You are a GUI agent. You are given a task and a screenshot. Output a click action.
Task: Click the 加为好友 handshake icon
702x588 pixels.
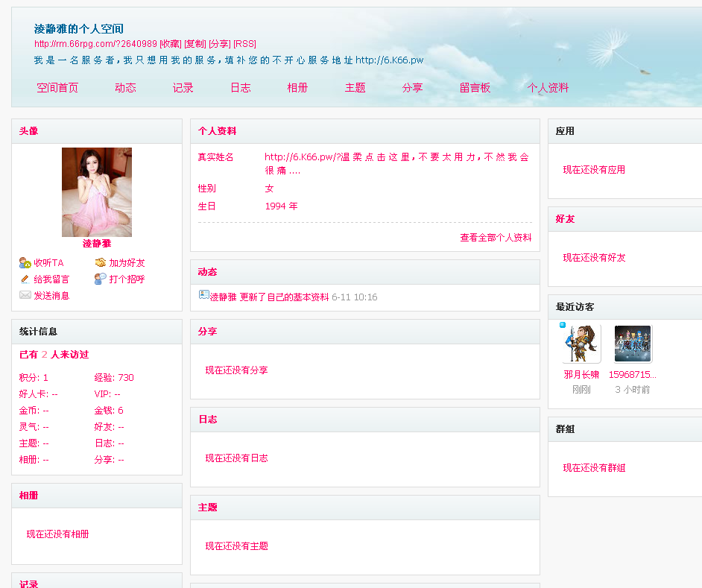tap(101, 262)
